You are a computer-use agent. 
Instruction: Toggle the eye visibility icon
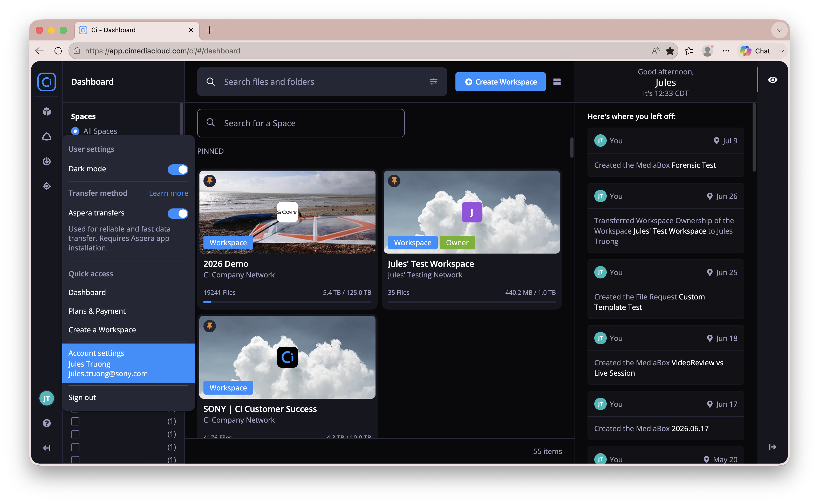click(x=772, y=80)
